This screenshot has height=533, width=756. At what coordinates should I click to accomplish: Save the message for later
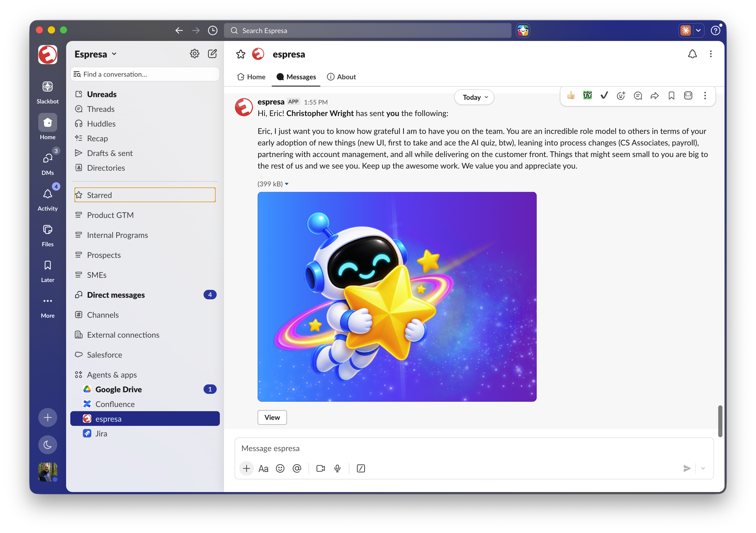point(671,96)
